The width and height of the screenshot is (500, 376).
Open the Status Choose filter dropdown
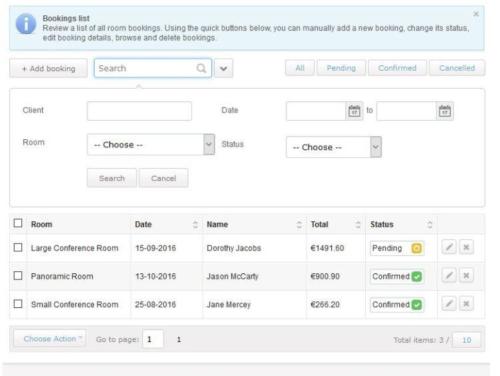(x=334, y=147)
